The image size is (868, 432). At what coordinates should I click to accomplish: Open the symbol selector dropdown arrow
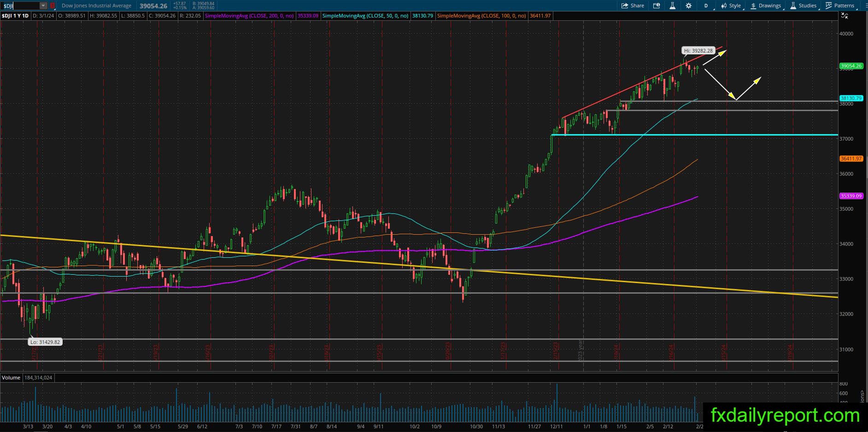[43, 6]
